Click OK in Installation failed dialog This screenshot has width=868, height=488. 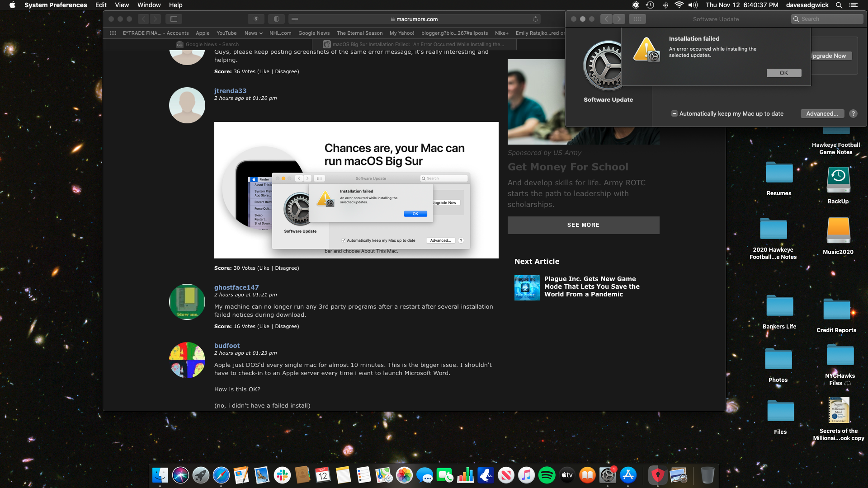coord(783,73)
